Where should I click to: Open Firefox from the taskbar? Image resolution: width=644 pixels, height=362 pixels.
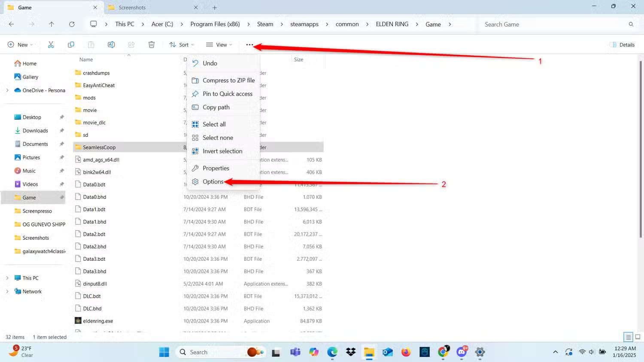click(406, 352)
